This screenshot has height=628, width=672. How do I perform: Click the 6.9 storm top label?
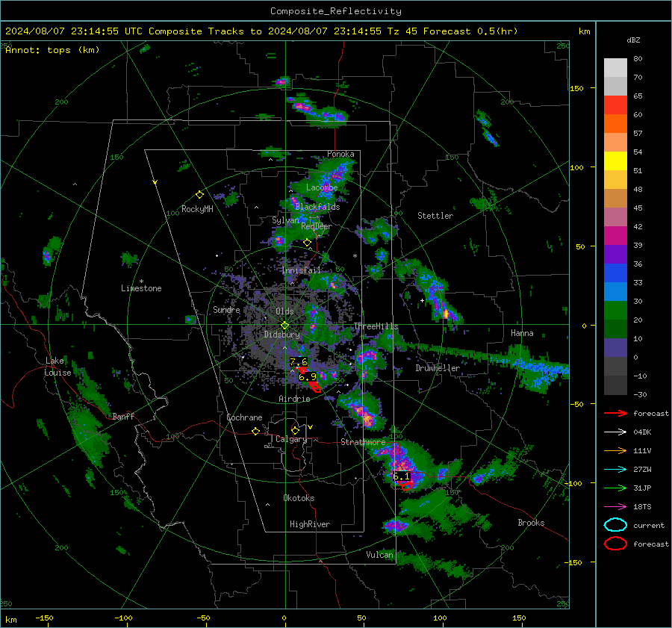[x=308, y=377]
